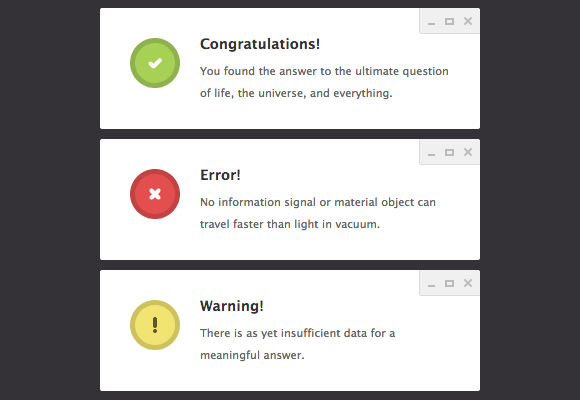Maximize the Congratulations notification

pyautogui.click(x=449, y=21)
